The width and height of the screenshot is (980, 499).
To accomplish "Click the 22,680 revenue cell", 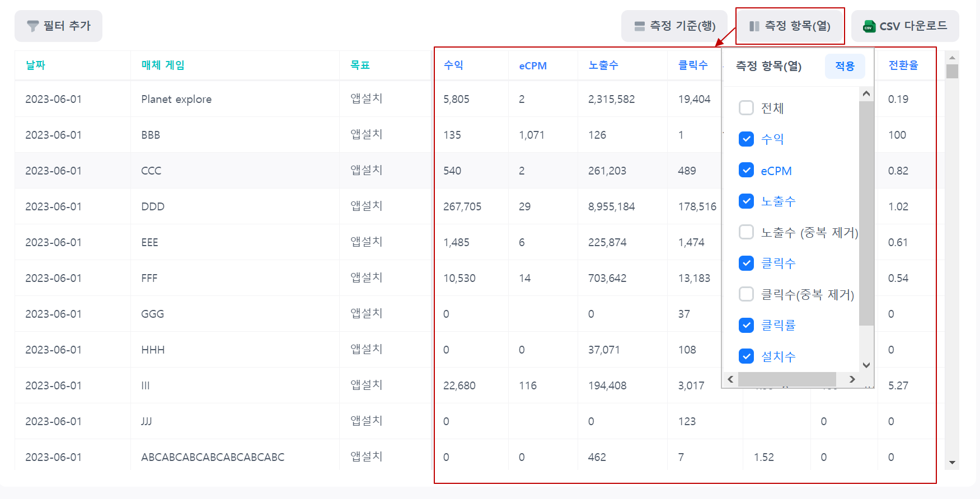I will [459, 385].
